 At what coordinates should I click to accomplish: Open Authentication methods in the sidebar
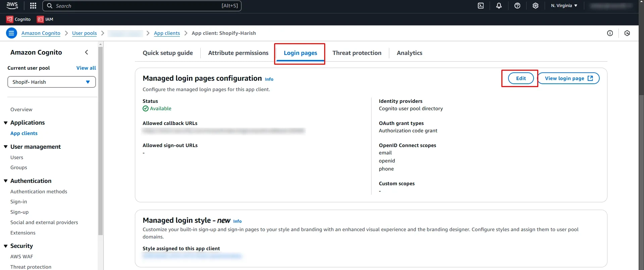[x=39, y=192]
